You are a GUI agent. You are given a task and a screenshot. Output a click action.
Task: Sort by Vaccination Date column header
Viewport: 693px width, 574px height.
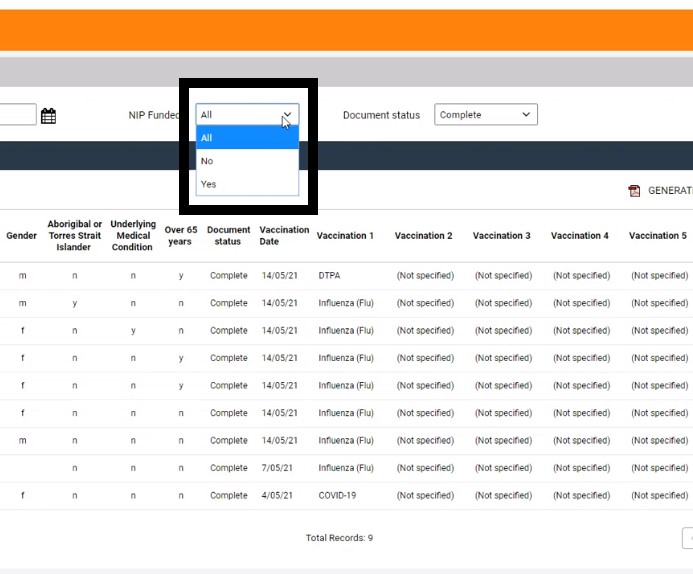284,236
